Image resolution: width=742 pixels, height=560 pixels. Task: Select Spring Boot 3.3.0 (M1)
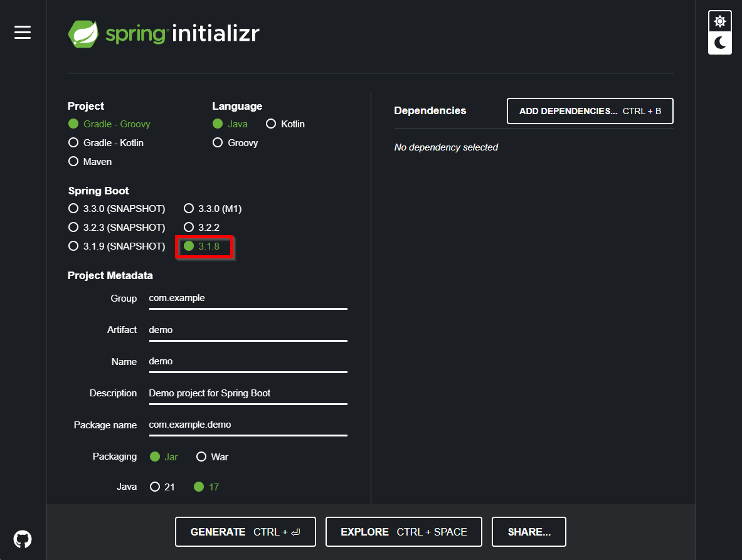click(213, 209)
